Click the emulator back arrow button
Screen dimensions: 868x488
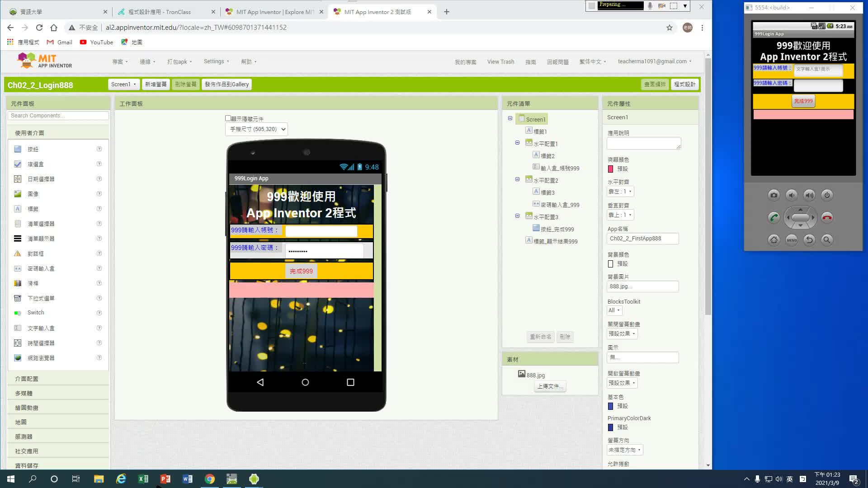click(809, 240)
